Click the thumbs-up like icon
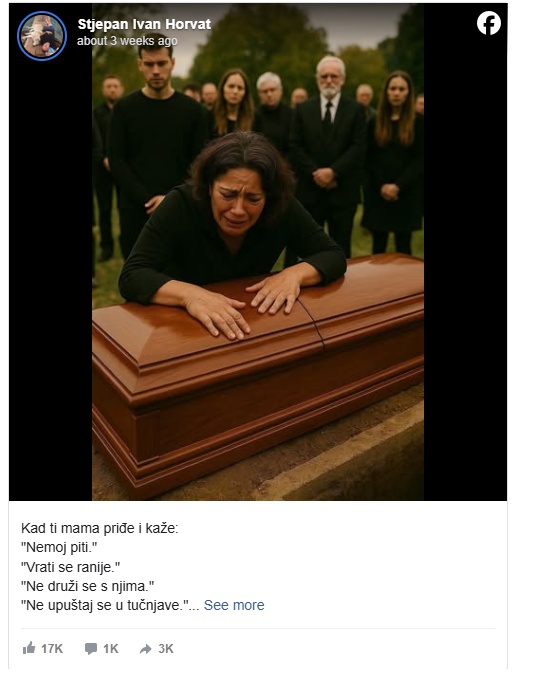Screen dimensions: 551x677 [28, 648]
